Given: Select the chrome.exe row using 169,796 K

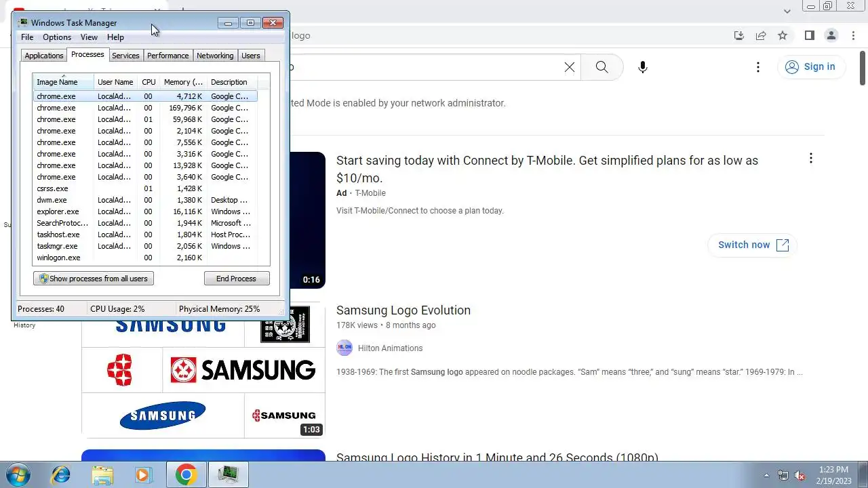Looking at the screenshot, I should pos(145,108).
